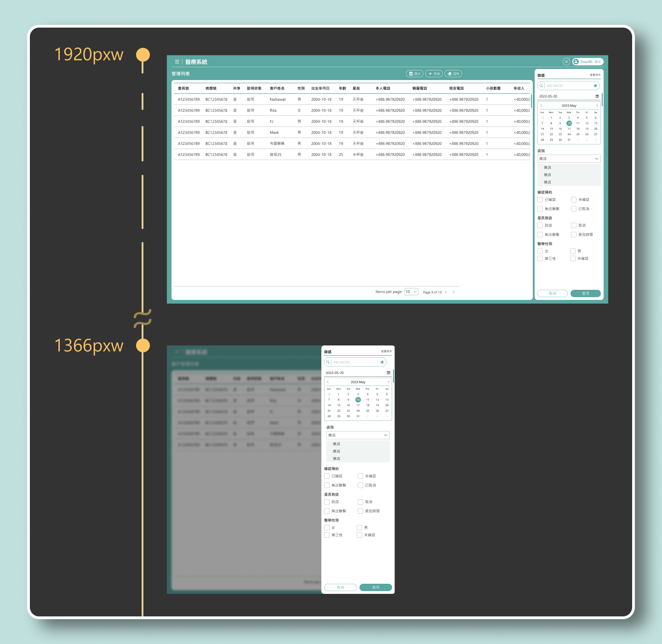Viewport: 662px width, 644px height.
Task: Click the 匯出 export button above the table
Action: tap(415, 74)
